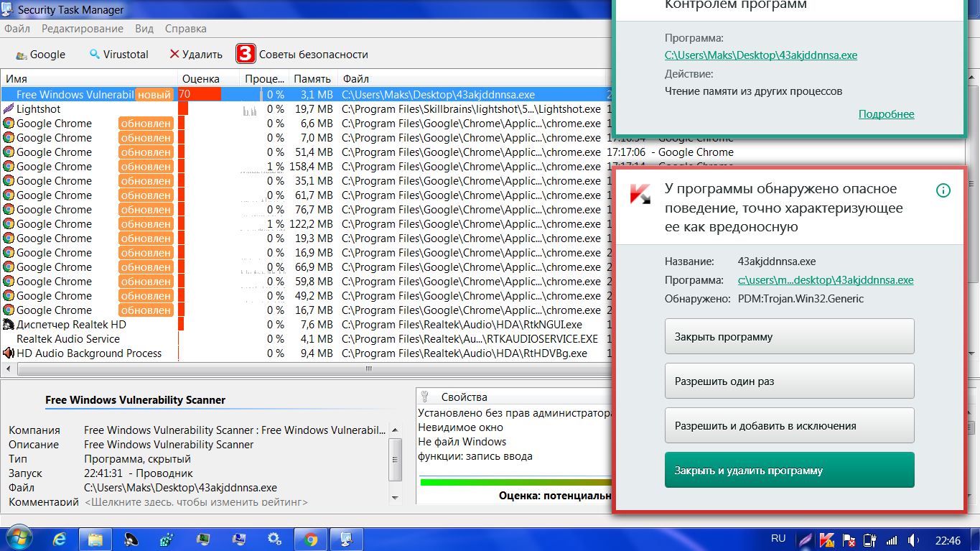Click the Lightshot tray feather icon
980x551 pixels.
pos(806,540)
